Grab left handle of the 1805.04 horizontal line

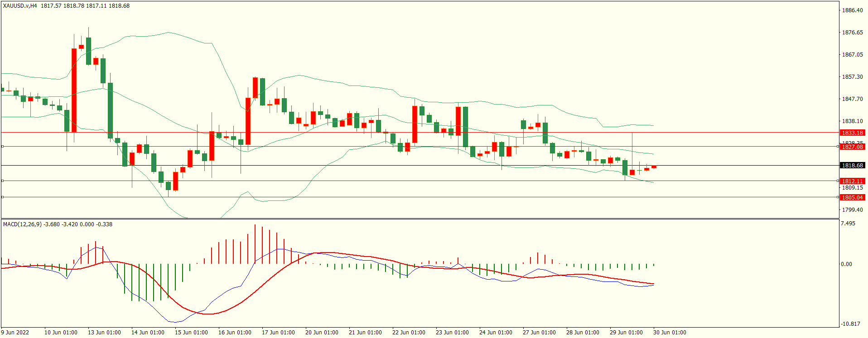[2, 197]
